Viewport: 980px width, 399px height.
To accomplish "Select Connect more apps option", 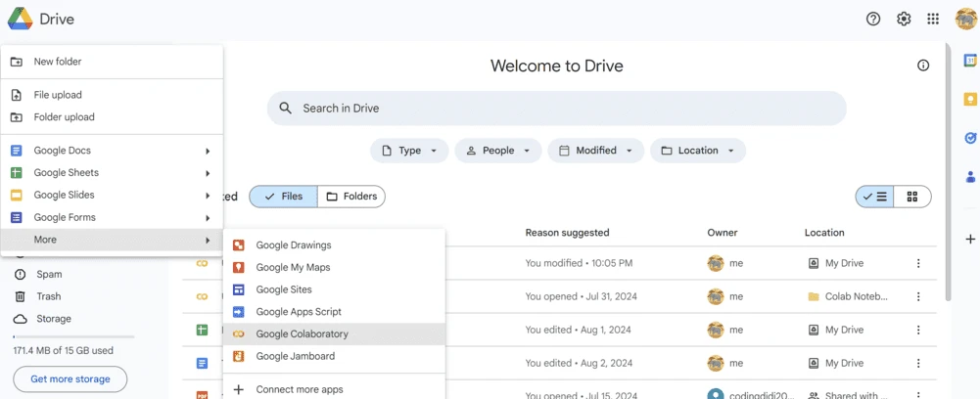I will (299, 389).
